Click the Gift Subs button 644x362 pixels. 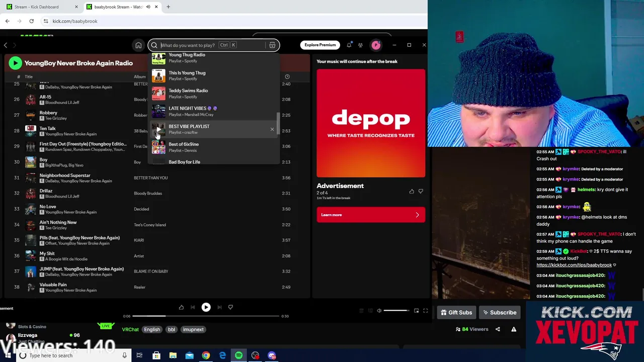pyautogui.click(x=456, y=313)
